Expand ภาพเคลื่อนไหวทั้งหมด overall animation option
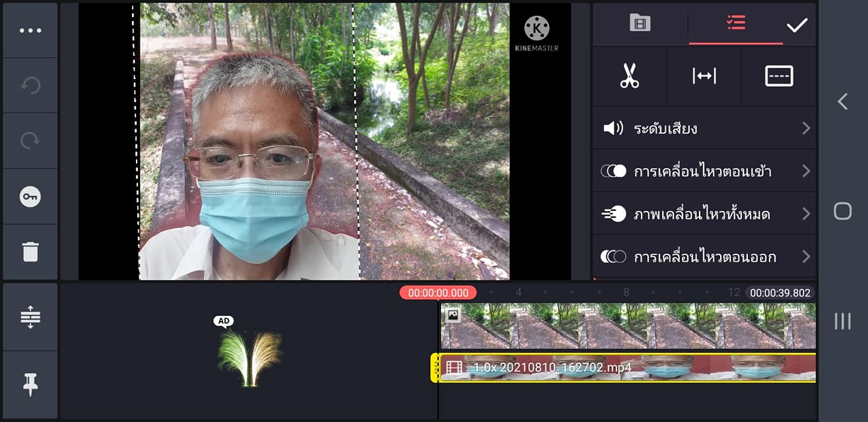This screenshot has height=422, width=868. click(x=704, y=214)
